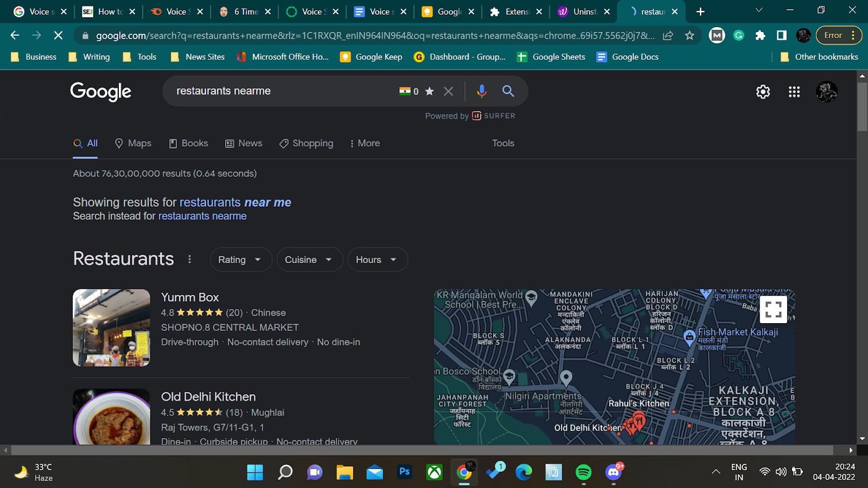This screenshot has width=868, height=488.
Task: Open the Dashboard - Group bookmark
Action: point(459,57)
